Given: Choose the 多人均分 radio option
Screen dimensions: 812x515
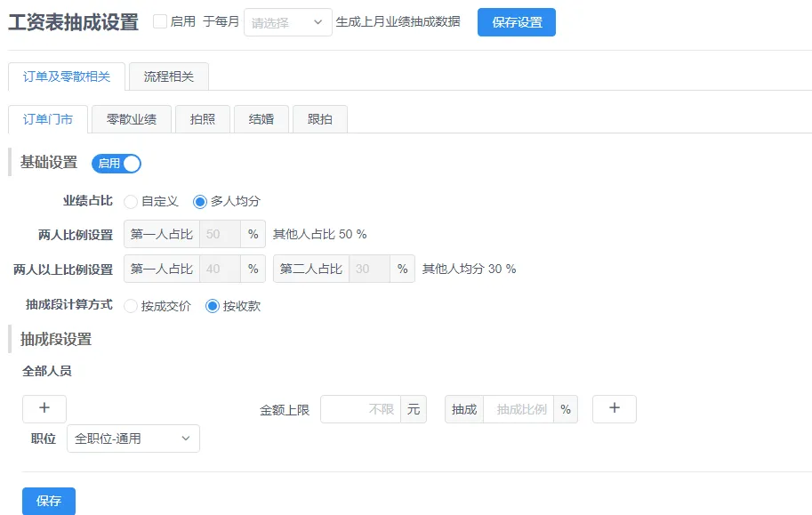Looking at the screenshot, I should point(200,202).
